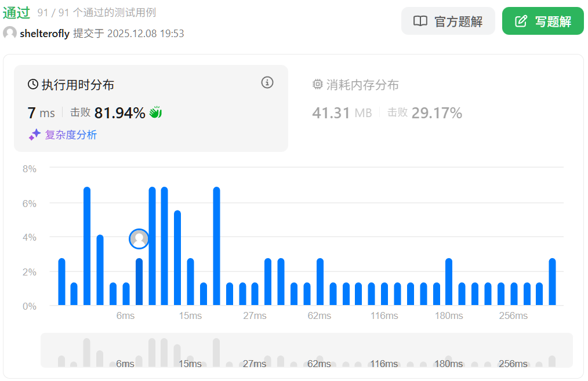Click the pencil icon in 写题解 button
This screenshot has height=381, width=588.
(521, 21)
